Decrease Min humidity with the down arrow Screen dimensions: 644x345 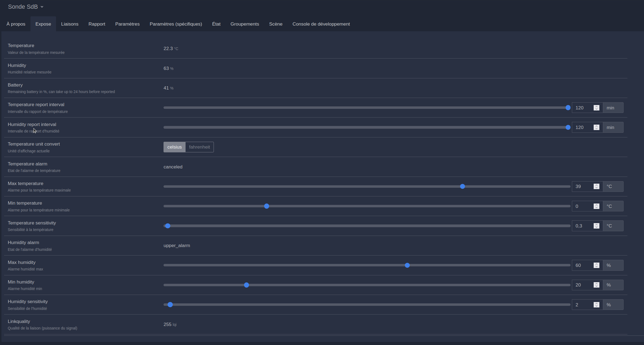[596, 286]
